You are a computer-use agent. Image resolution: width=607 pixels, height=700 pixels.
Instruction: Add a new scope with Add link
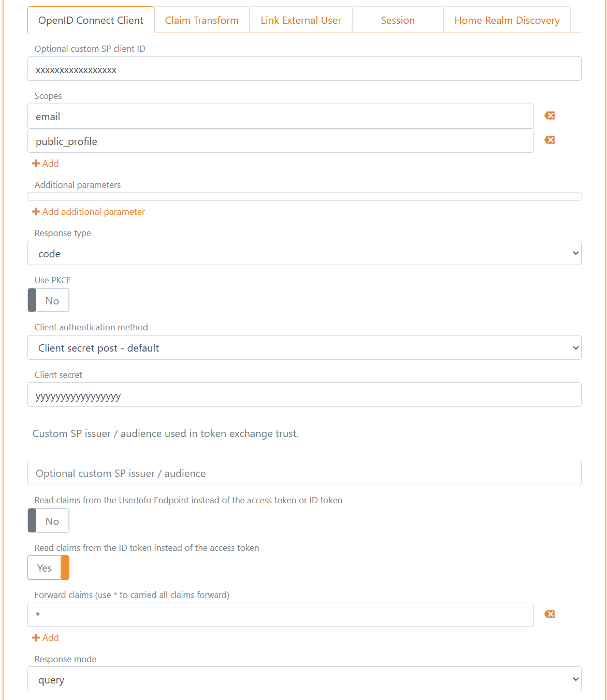(x=46, y=164)
